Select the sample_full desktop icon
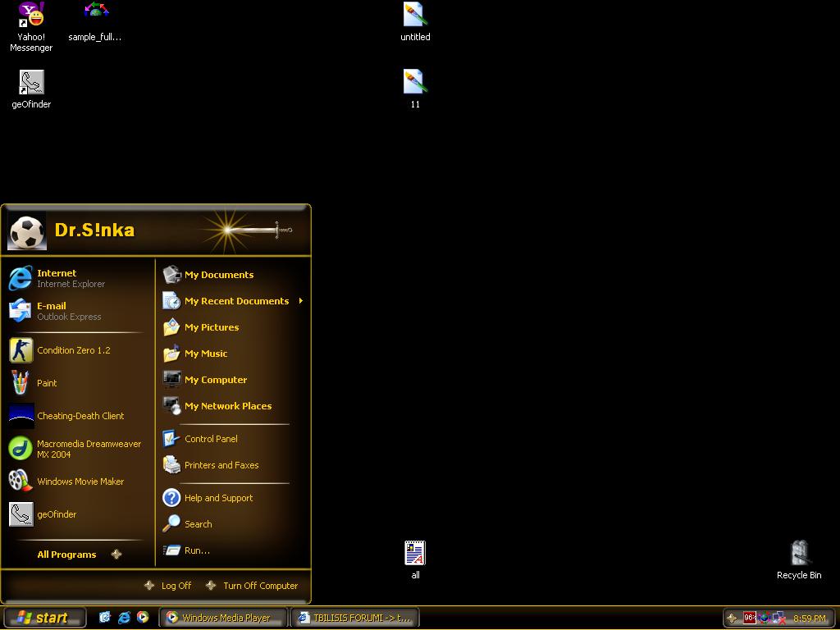The image size is (840, 630). pyautogui.click(x=95, y=22)
